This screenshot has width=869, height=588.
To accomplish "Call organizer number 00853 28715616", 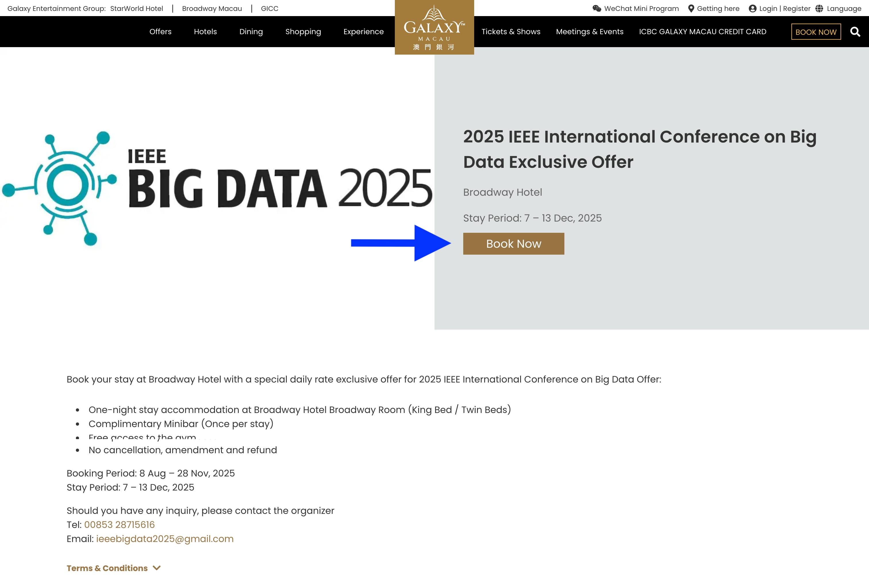I will 119,524.
